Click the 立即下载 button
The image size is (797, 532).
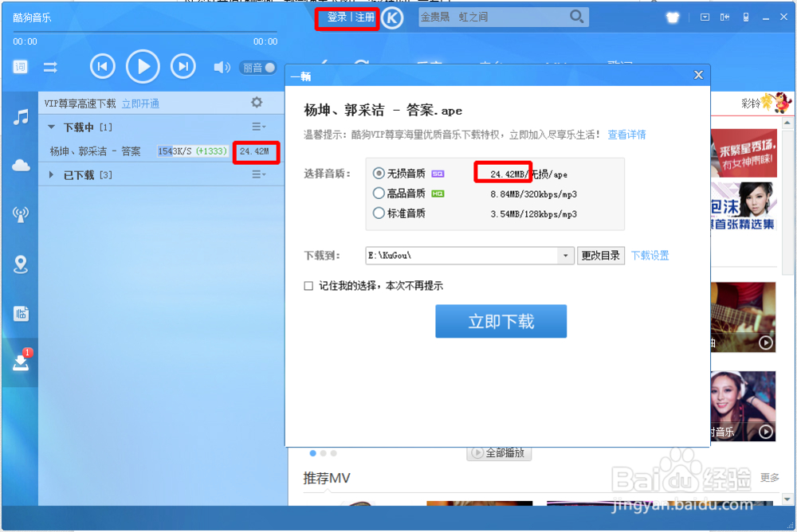click(x=501, y=321)
